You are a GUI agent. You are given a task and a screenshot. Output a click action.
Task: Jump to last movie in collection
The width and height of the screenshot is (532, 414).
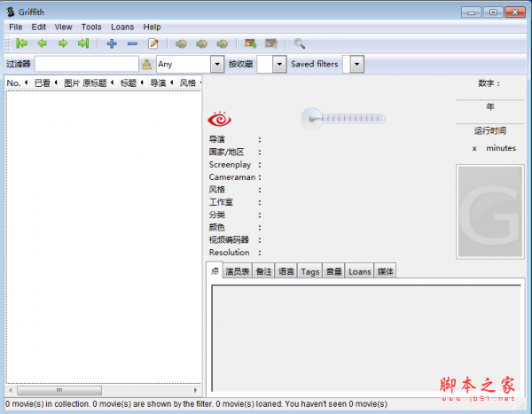click(83, 43)
